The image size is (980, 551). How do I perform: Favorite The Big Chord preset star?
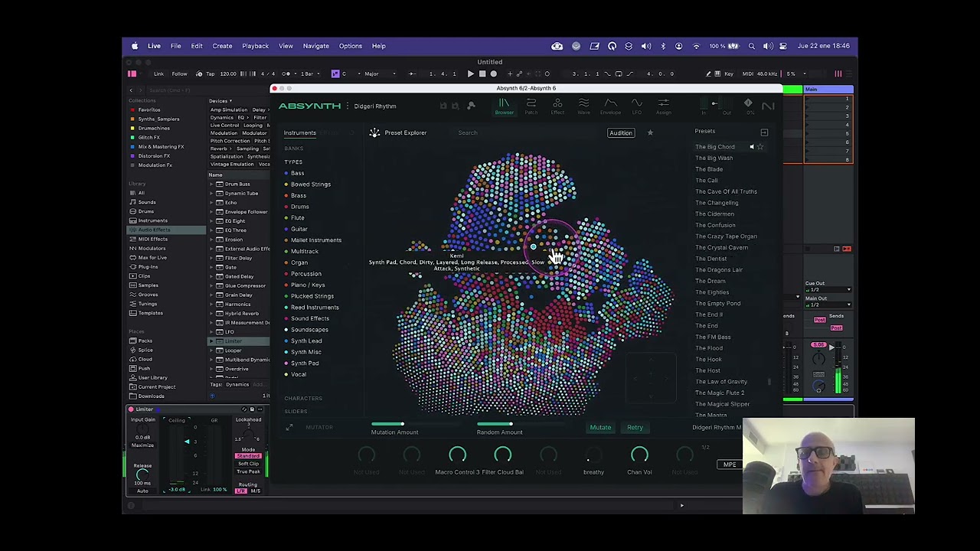pos(760,147)
